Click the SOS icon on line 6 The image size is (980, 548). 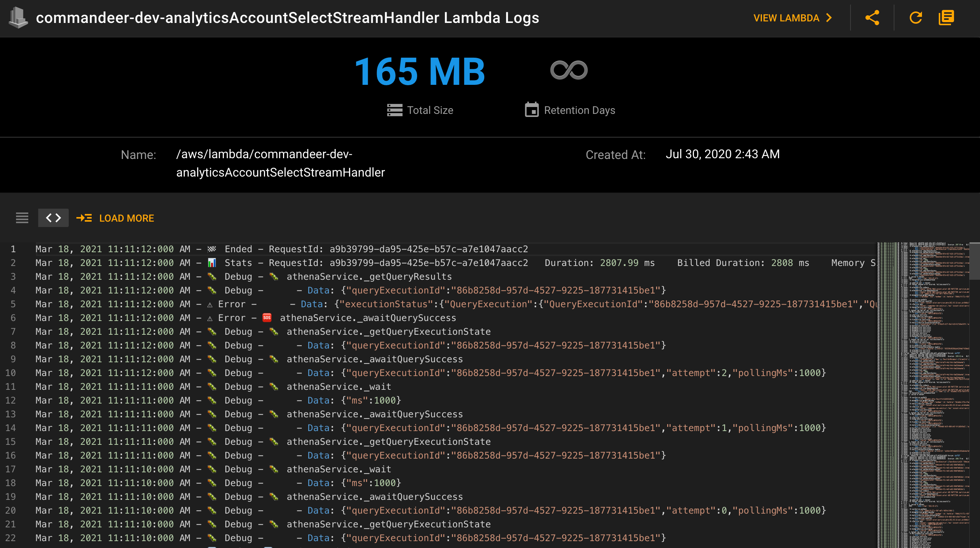[x=267, y=318]
